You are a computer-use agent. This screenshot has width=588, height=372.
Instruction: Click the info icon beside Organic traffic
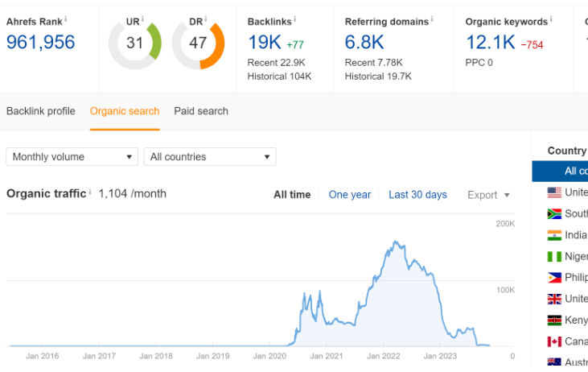coord(90,193)
